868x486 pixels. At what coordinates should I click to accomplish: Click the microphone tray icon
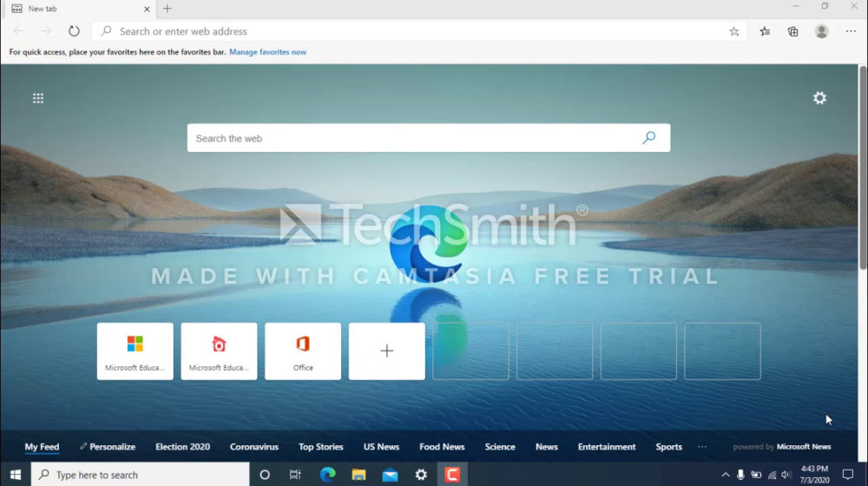tap(740, 475)
